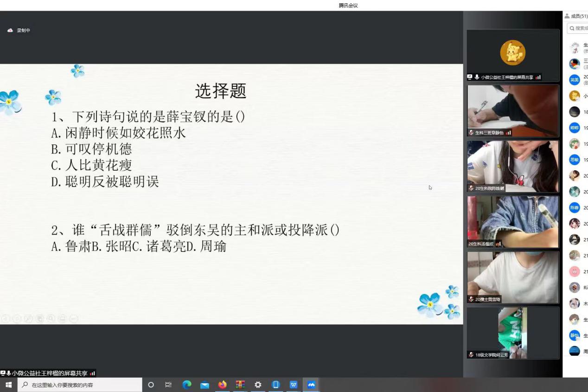Open the 20生科汤 participant video thumbnail
This screenshot has height=392, width=588.
click(513, 222)
